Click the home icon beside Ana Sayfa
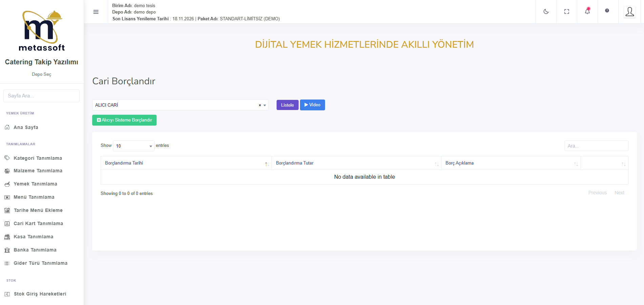This screenshot has height=305, width=644. pyautogui.click(x=7, y=127)
